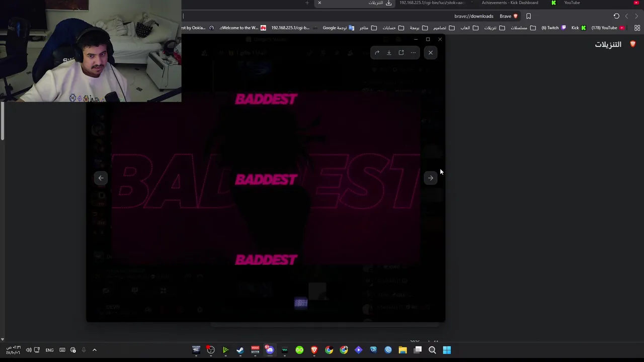Open the (178) YouTube bookmark

point(608,28)
